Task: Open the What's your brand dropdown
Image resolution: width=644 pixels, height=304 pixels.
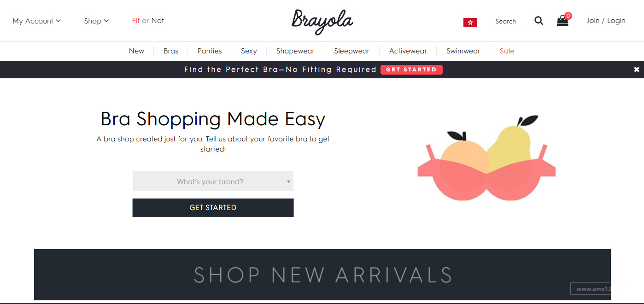Action: point(213,181)
